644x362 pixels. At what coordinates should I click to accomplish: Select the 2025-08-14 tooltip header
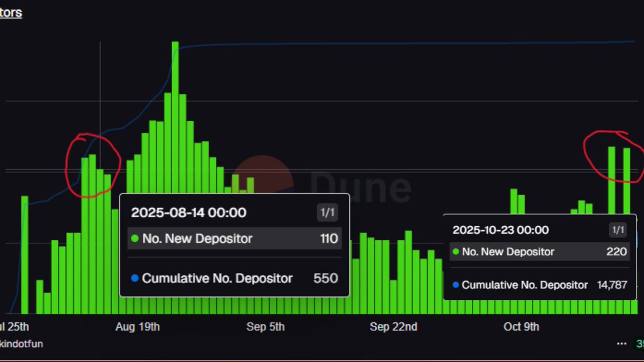coord(189,212)
